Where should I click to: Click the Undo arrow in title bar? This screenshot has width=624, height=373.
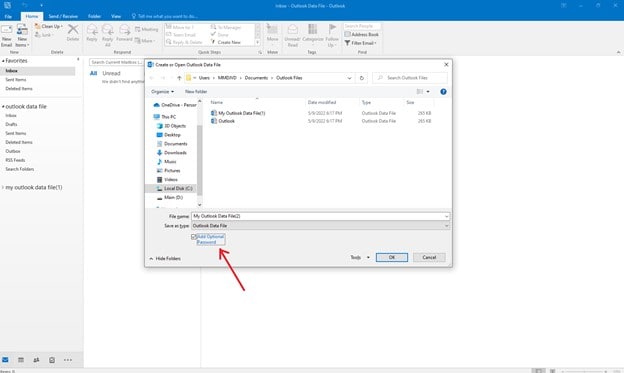(24, 6)
